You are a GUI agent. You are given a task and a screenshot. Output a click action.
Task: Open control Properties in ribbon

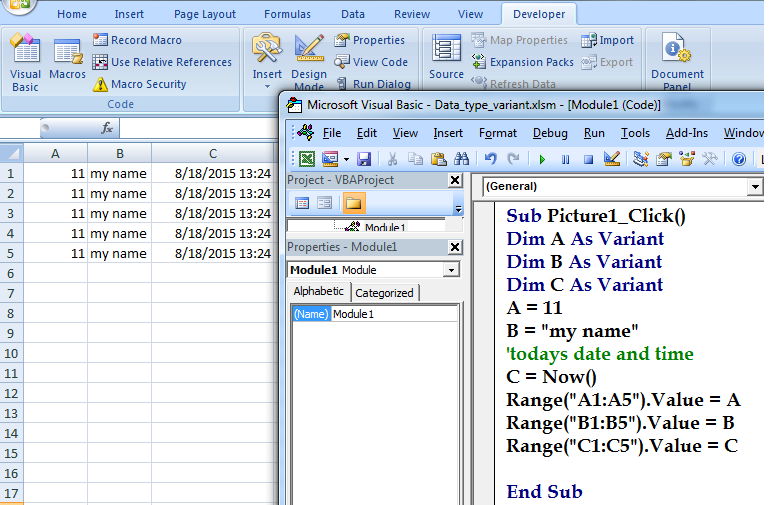click(x=370, y=40)
